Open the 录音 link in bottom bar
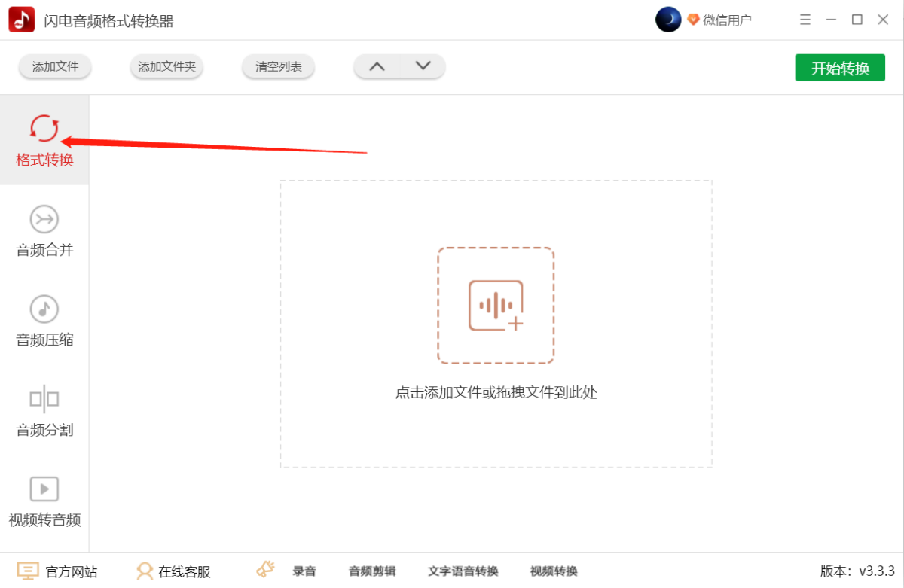This screenshot has height=588, width=904. [x=304, y=571]
